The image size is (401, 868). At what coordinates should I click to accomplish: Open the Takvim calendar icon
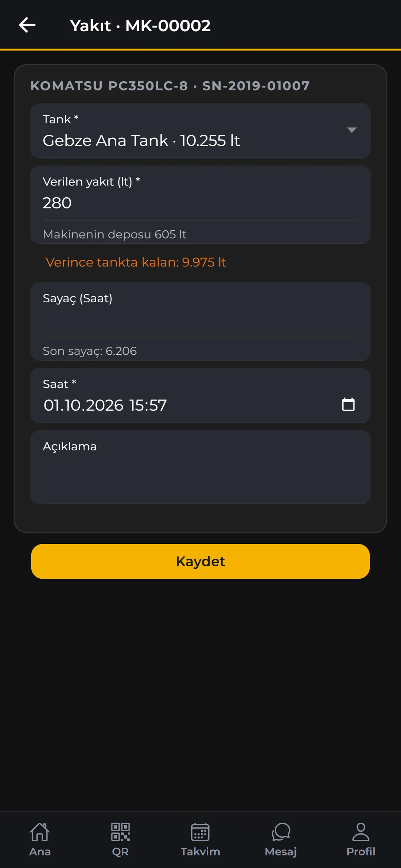click(200, 832)
